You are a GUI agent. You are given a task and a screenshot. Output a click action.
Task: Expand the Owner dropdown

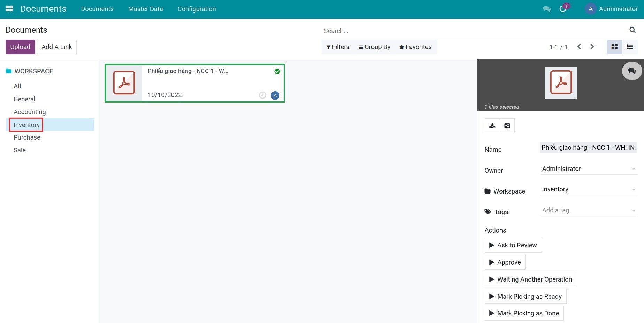[x=589, y=169]
